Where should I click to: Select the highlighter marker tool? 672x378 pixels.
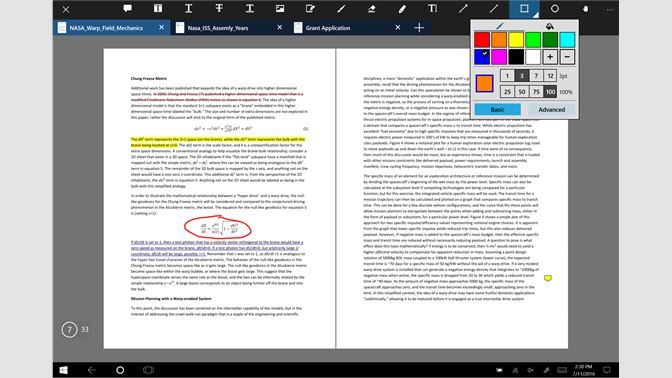402,9
